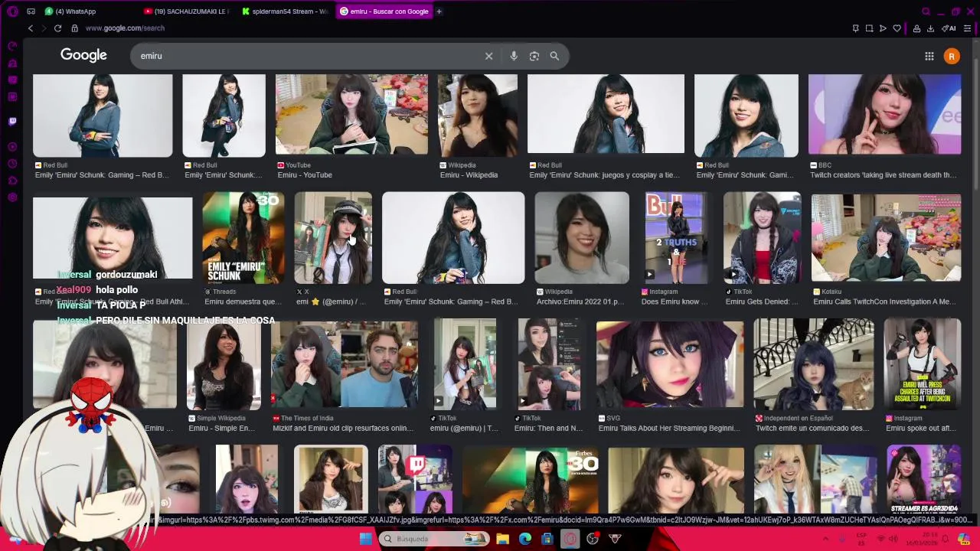
Task: Open TikTok Emiru Gets Denied thumbnail
Action: coord(762,237)
